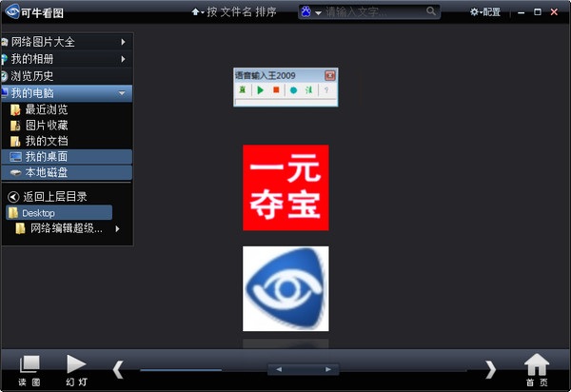Minimize the 可牛看图 window
The height and width of the screenshot is (392, 571).
[522, 12]
